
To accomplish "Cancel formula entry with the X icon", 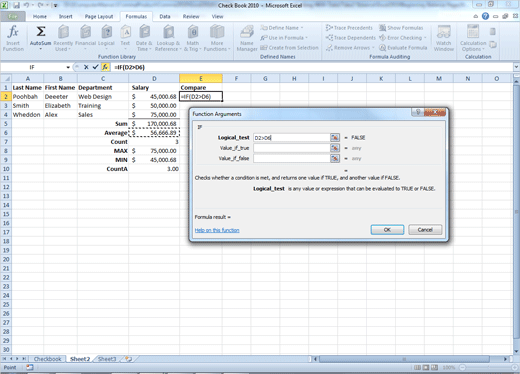I will 86,67.
